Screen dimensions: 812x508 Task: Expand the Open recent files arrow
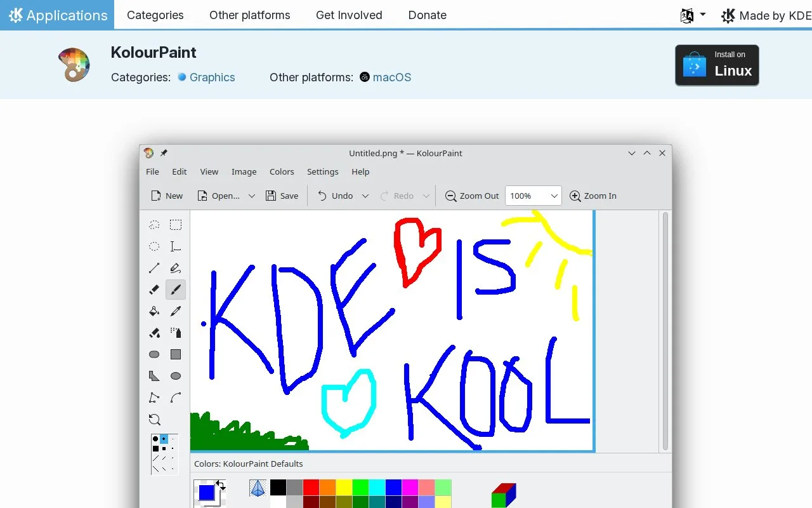pyautogui.click(x=251, y=196)
